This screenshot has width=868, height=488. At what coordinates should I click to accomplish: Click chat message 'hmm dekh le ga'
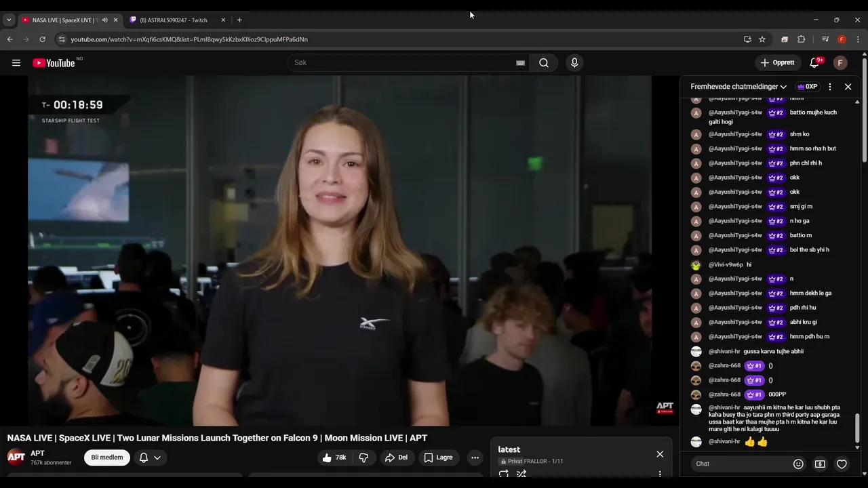810,293
